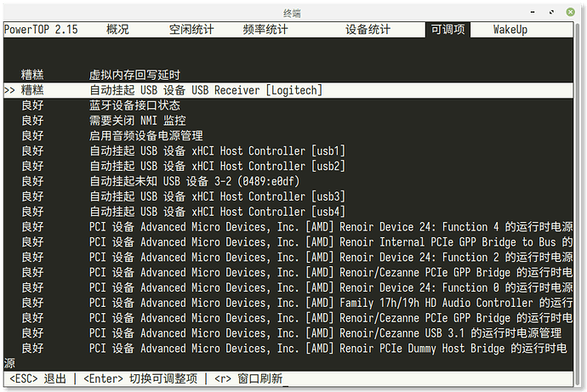Screen dimensions: 587x392
Task: Click xHCI Host Controller [usb4] entry
Action: (217, 212)
